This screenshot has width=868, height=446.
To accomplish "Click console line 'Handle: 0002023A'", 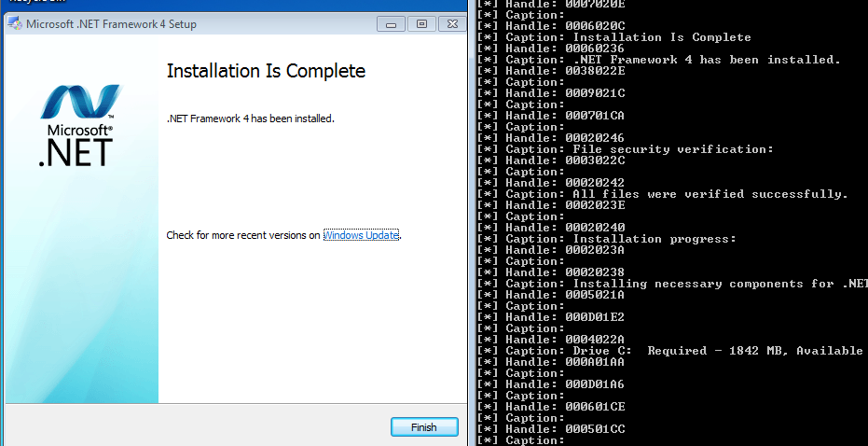I will 551,250.
